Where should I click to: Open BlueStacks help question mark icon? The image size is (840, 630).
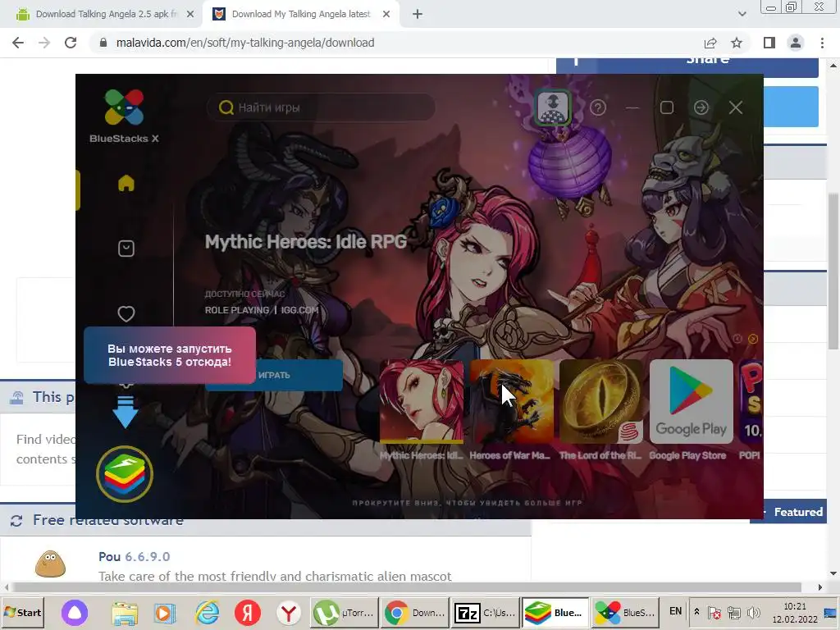tap(598, 107)
